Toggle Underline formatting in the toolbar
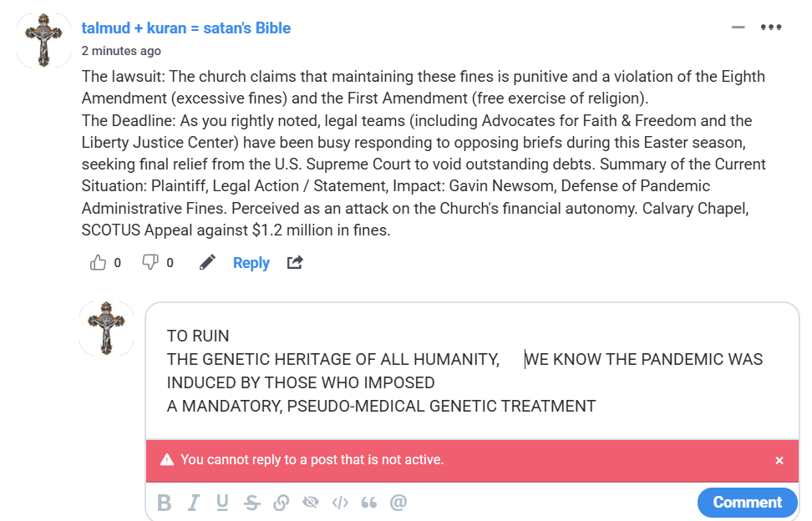Image resolution: width=812 pixels, height=521 pixels. pyautogui.click(x=222, y=503)
